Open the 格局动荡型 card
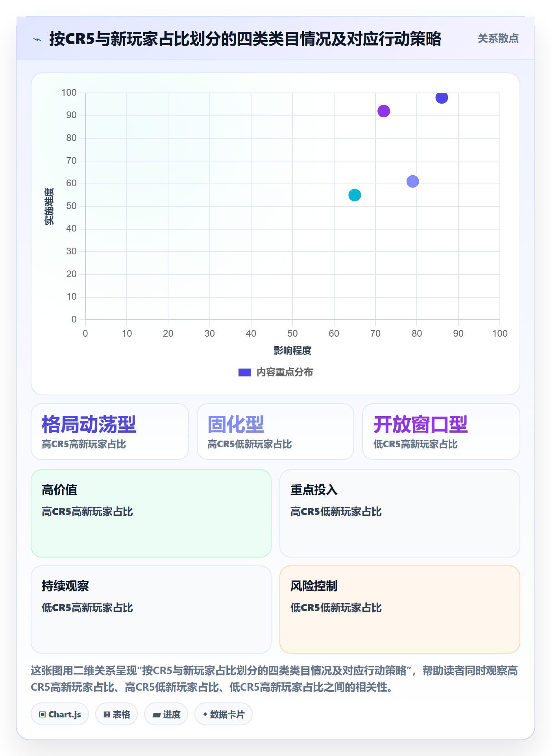Viewport: 551px width, 756px height. (110, 432)
